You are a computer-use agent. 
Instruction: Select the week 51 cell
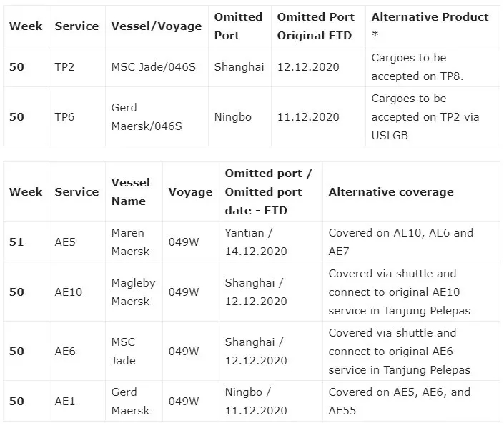[x=16, y=242]
